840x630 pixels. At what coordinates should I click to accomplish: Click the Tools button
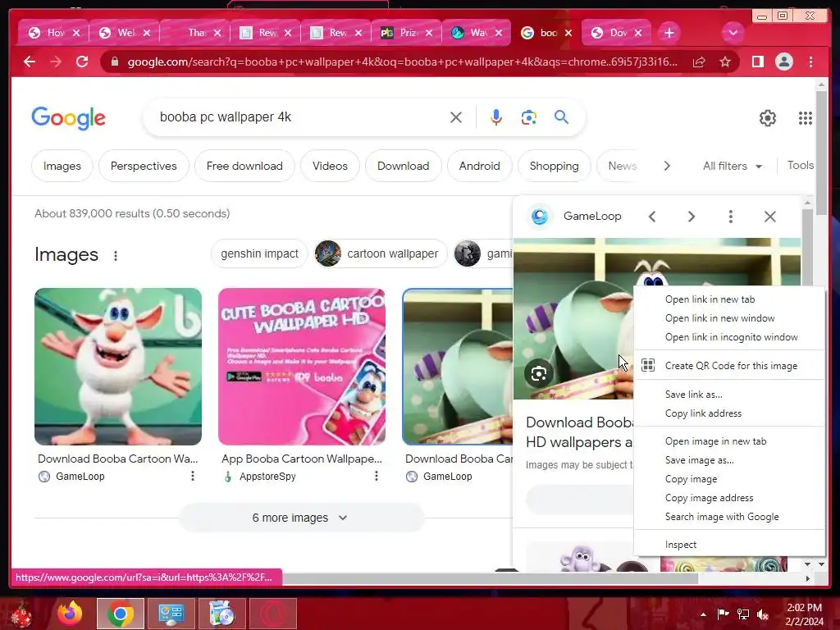point(800,166)
